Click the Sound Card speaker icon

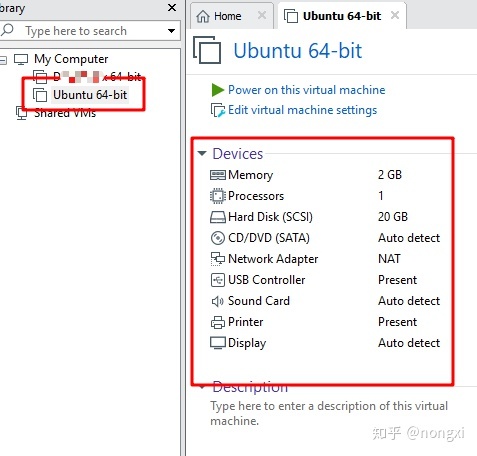(x=218, y=301)
